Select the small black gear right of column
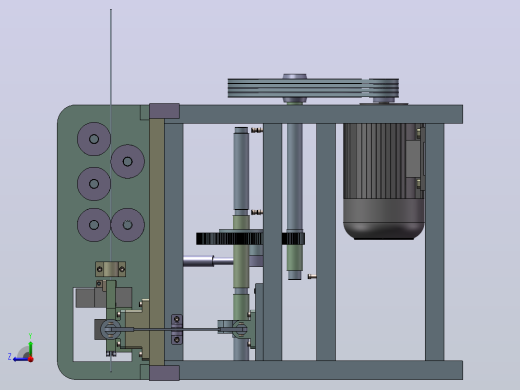Viewport: 520px width, 390px height. click(x=293, y=239)
